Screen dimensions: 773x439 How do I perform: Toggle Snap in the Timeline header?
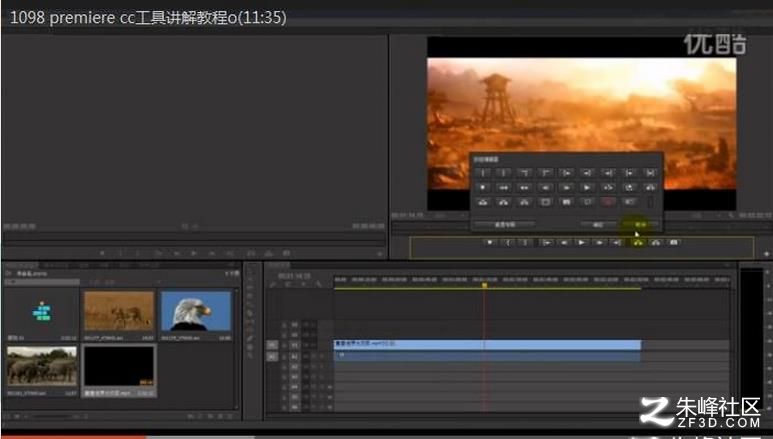point(288,284)
